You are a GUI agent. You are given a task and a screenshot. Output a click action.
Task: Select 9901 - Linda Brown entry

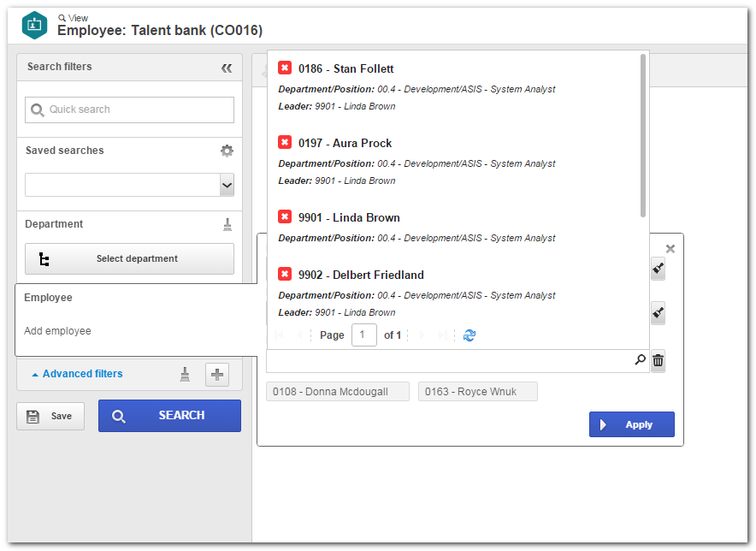click(349, 217)
